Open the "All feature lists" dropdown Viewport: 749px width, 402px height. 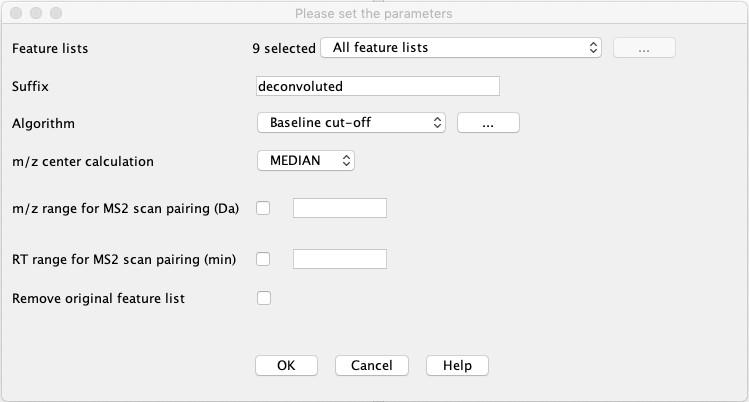click(460, 47)
